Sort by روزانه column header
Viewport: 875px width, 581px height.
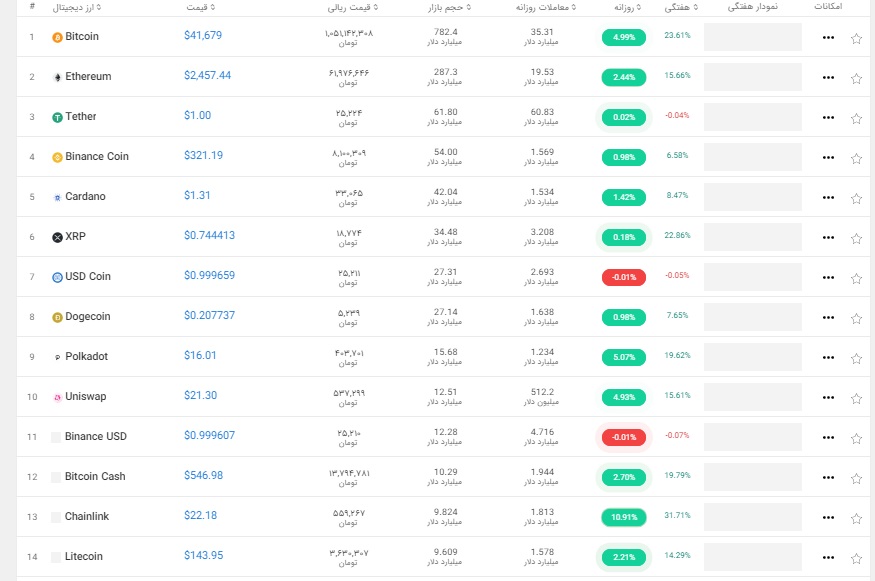(x=627, y=7)
